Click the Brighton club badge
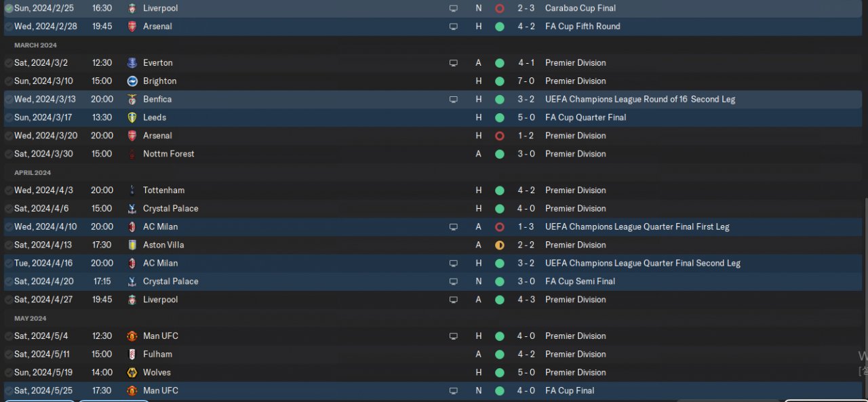The height and width of the screenshot is (402, 868). click(132, 81)
